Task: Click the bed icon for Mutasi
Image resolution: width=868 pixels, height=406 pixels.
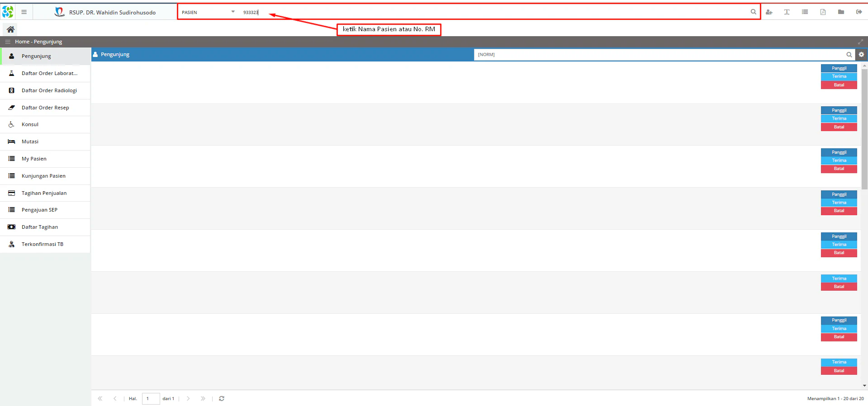Action: (x=12, y=142)
